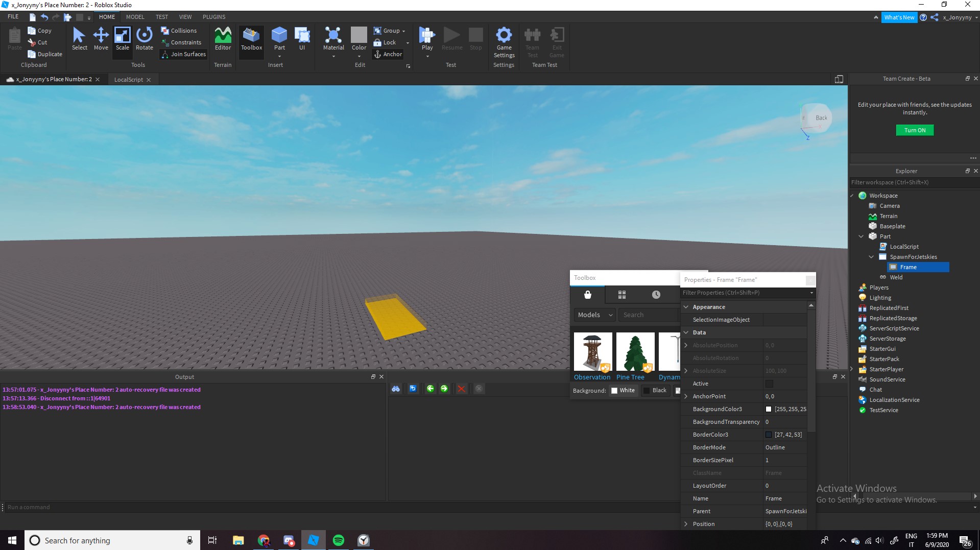This screenshot has height=550, width=980.
Task: Focus the Toolbox Search field
Action: pos(649,315)
